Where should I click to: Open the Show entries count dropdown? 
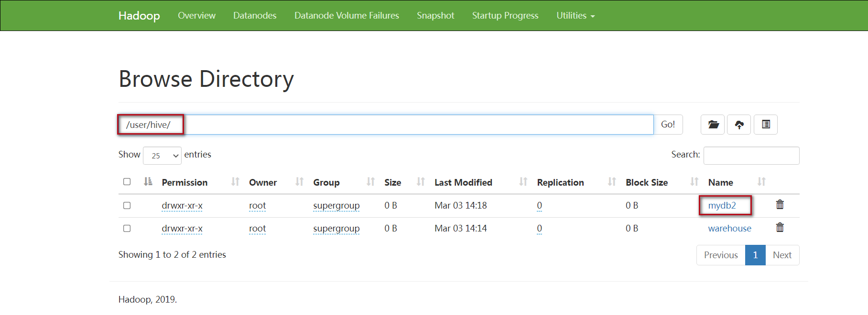point(162,156)
